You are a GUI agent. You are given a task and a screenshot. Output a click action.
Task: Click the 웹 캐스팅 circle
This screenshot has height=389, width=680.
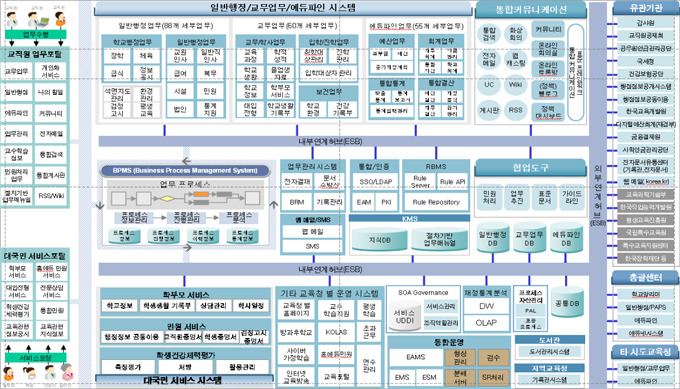click(516, 59)
